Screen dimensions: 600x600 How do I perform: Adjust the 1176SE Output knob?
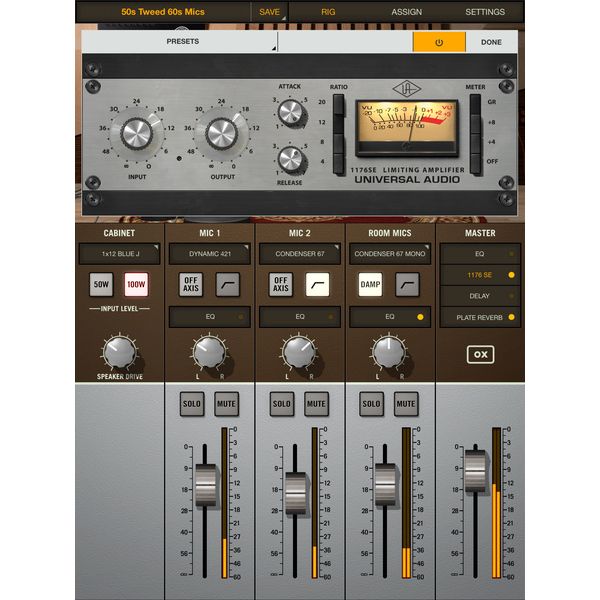pos(222,134)
